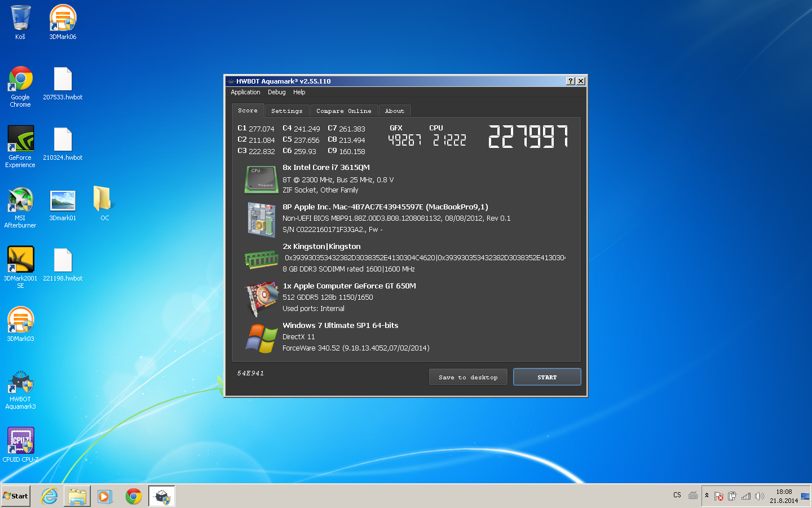Open Internet Explorer from the taskbar

click(50, 496)
